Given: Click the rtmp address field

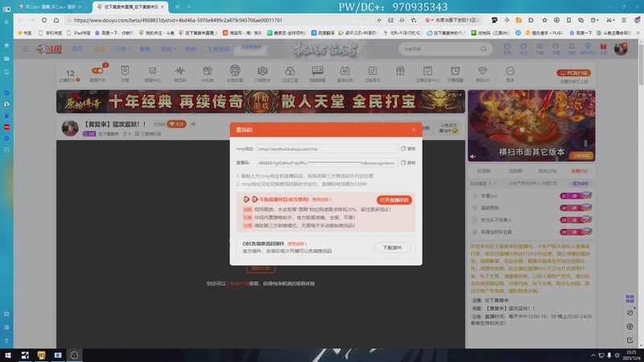Looking at the screenshot, I should pyautogui.click(x=328, y=149).
